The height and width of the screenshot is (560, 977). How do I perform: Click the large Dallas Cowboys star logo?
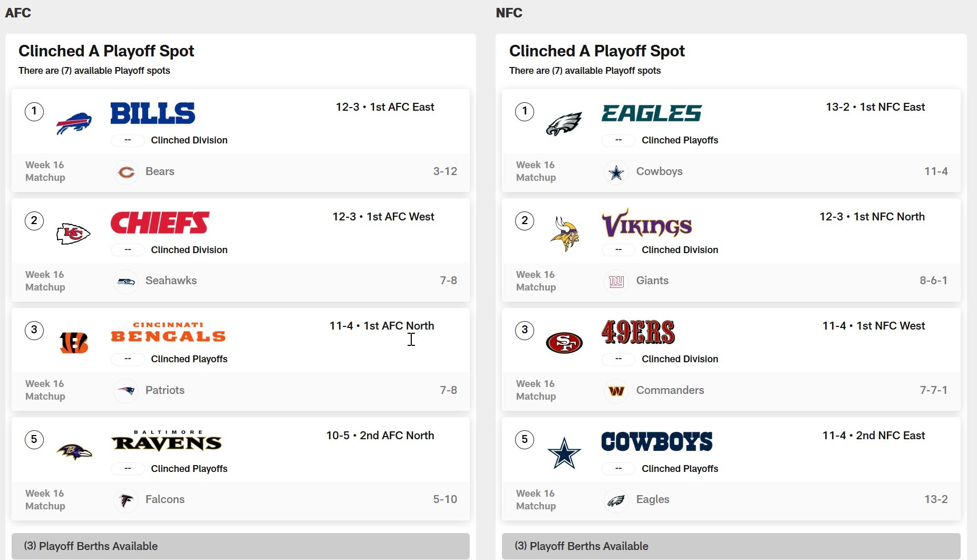[x=564, y=452]
